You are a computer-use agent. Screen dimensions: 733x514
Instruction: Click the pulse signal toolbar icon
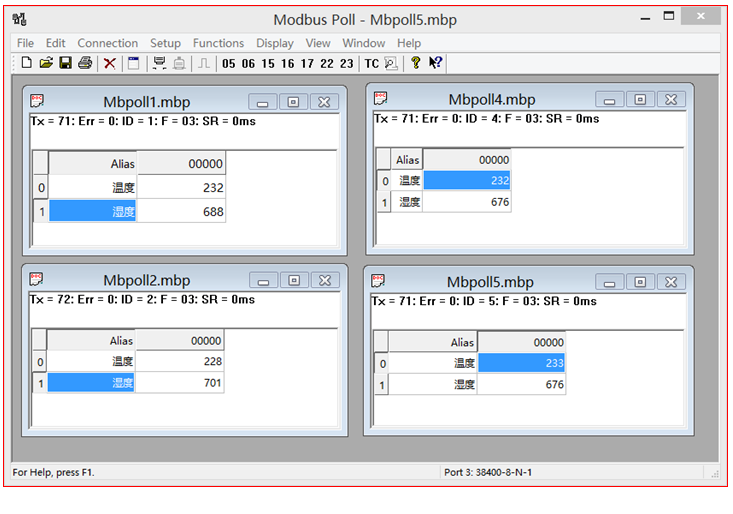click(x=203, y=63)
